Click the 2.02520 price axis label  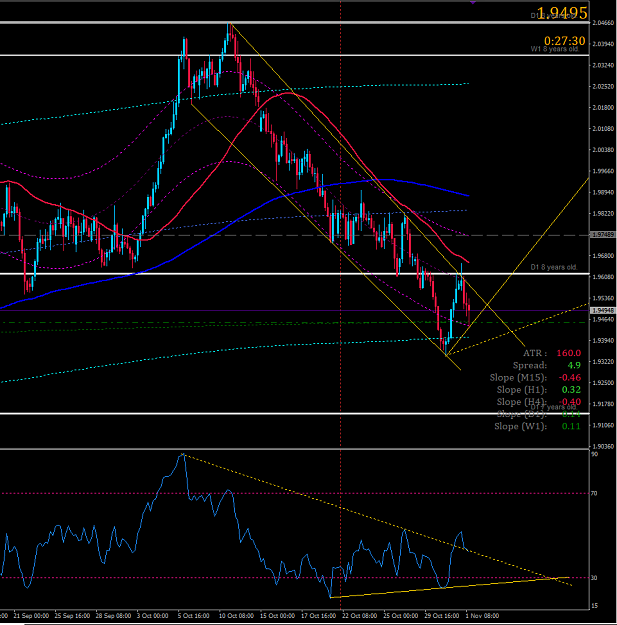pyautogui.click(x=603, y=86)
